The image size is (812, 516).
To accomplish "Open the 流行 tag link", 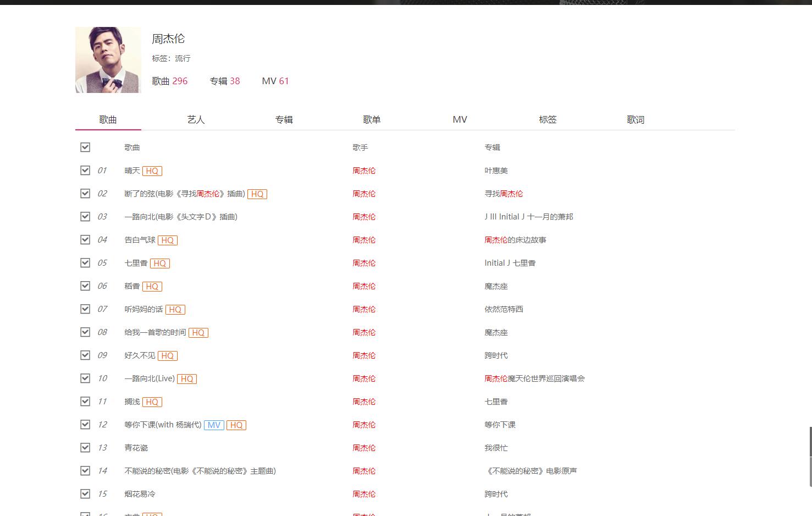I will coord(183,58).
